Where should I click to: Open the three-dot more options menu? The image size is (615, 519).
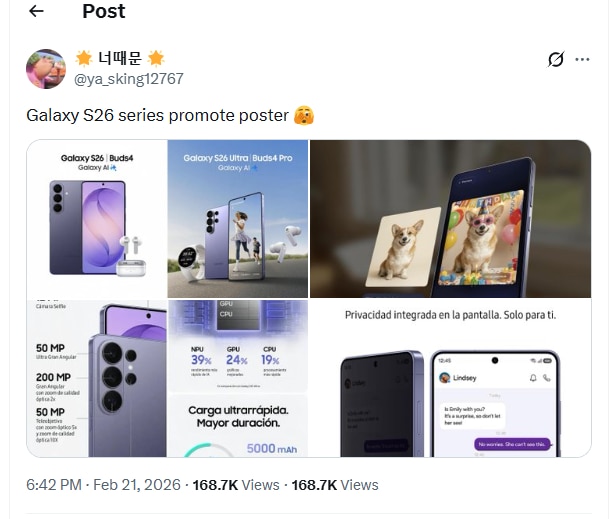[x=582, y=59]
